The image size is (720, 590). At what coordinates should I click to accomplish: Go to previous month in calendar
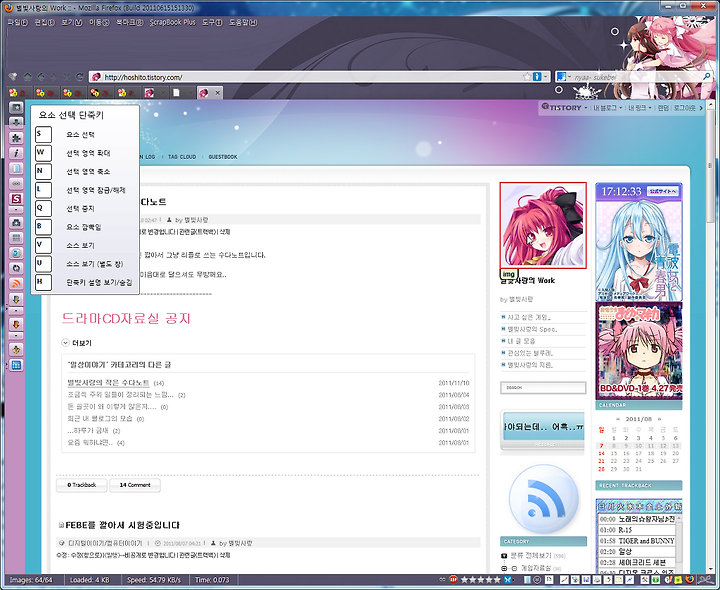point(618,419)
